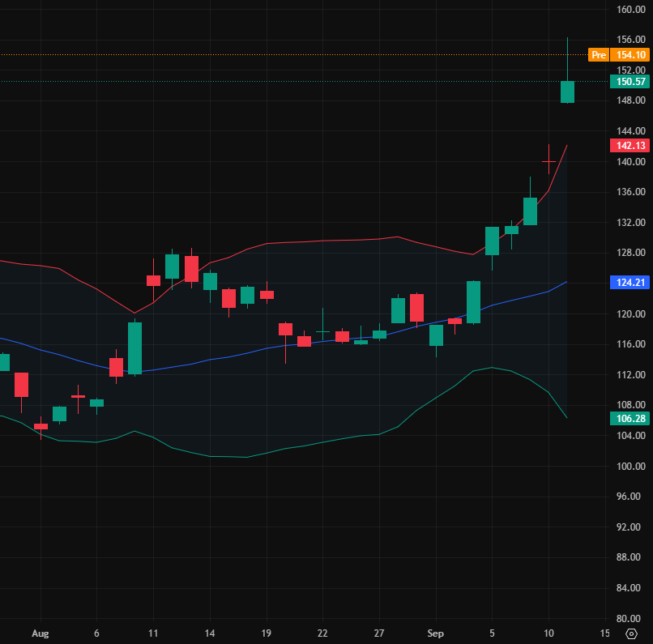Image resolution: width=653 pixels, height=644 pixels.
Task: Click the 128.00 price axis label
Action: (x=631, y=253)
